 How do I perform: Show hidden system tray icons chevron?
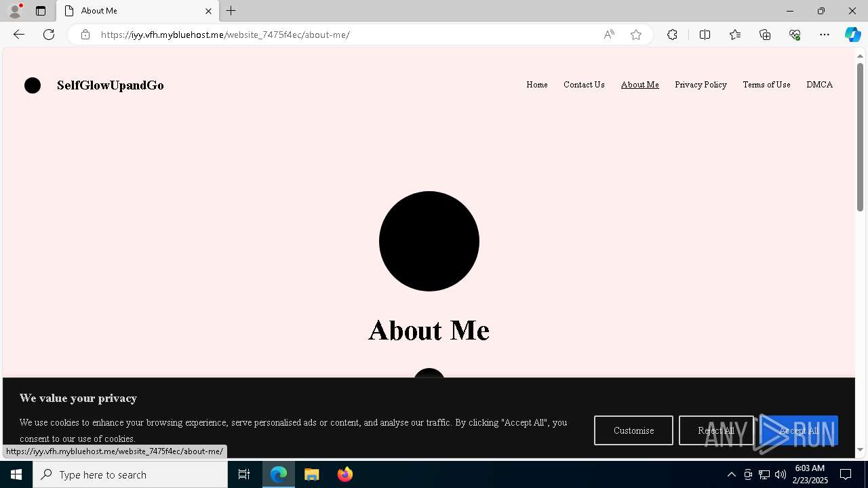coord(731,474)
